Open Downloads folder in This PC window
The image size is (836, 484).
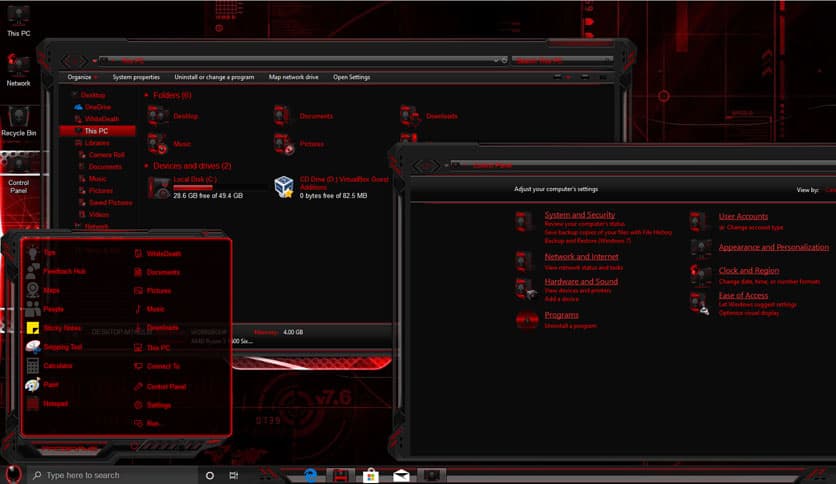coord(429,116)
